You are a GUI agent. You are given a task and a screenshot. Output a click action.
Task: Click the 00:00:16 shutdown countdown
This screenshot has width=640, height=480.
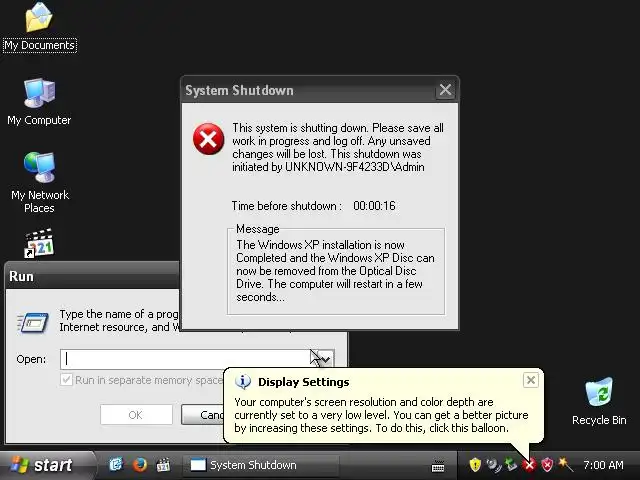click(374, 206)
